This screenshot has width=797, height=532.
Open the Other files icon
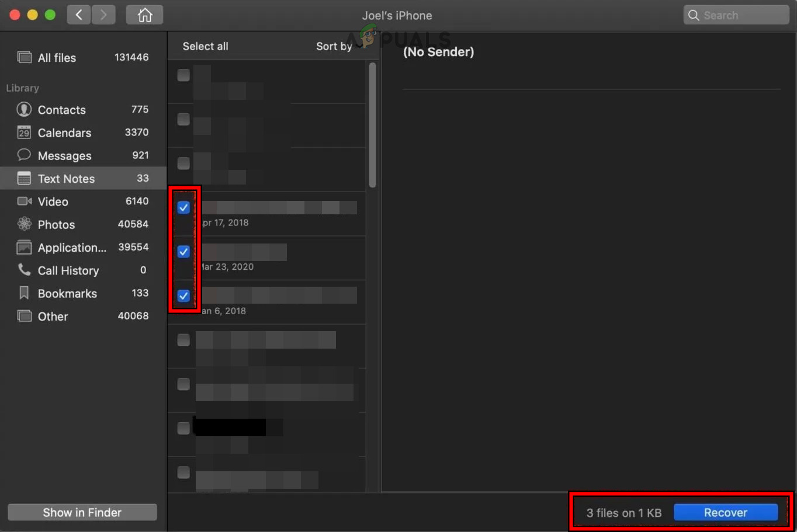pos(24,316)
